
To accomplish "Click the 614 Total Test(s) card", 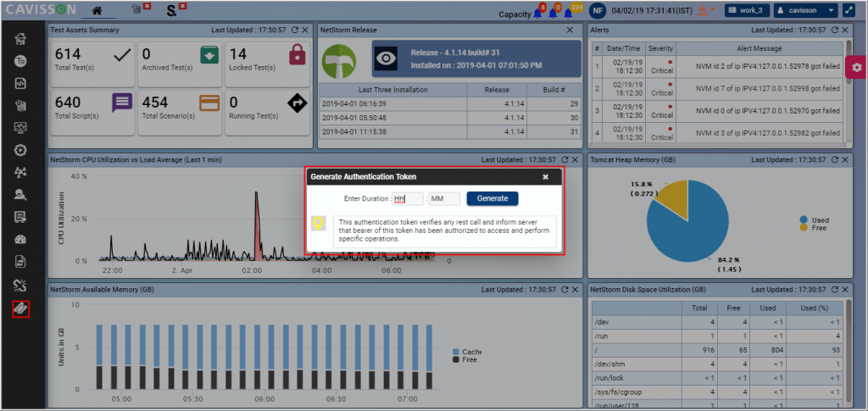I will 92,64.
